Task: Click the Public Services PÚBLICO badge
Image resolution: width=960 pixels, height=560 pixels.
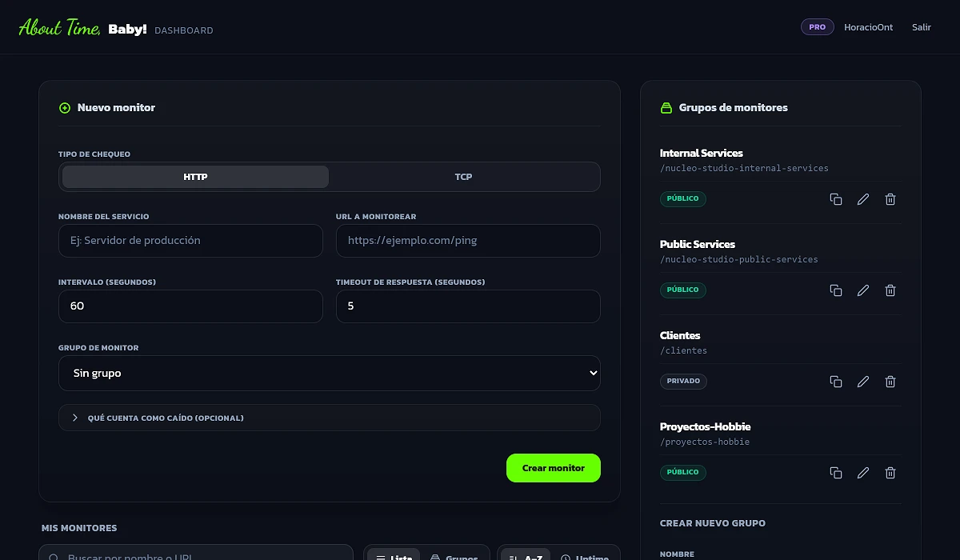Action: coord(683,290)
